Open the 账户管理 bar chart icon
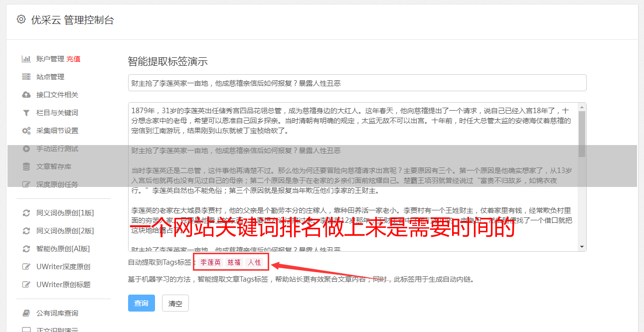 pyautogui.click(x=26, y=59)
